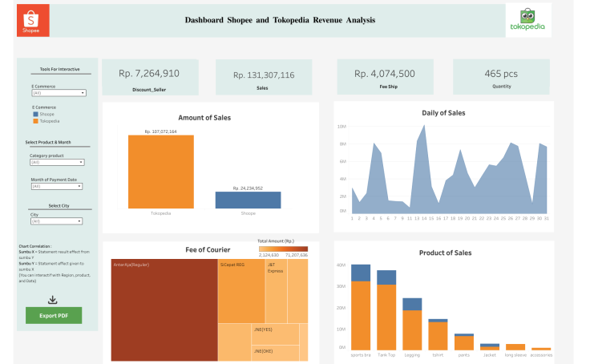Select the blue Shopee legend swatch

[35, 114]
